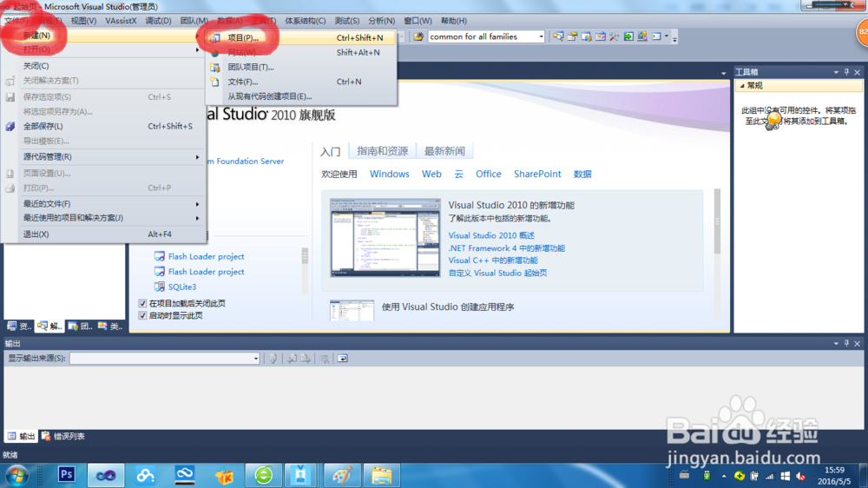Collapse the 常规 group in Toolbox

(x=742, y=86)
